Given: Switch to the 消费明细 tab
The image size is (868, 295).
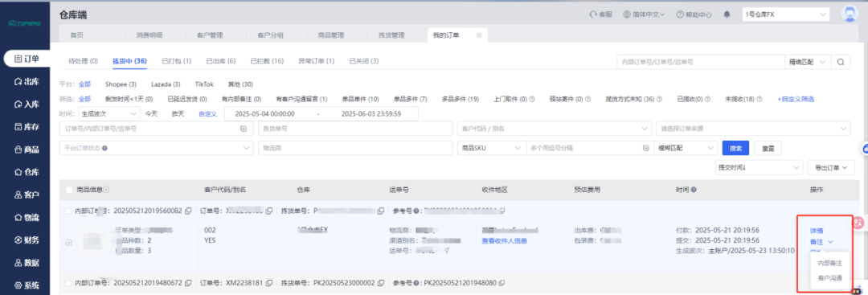Looking at the screenshot, I should [x=149, y=35].
